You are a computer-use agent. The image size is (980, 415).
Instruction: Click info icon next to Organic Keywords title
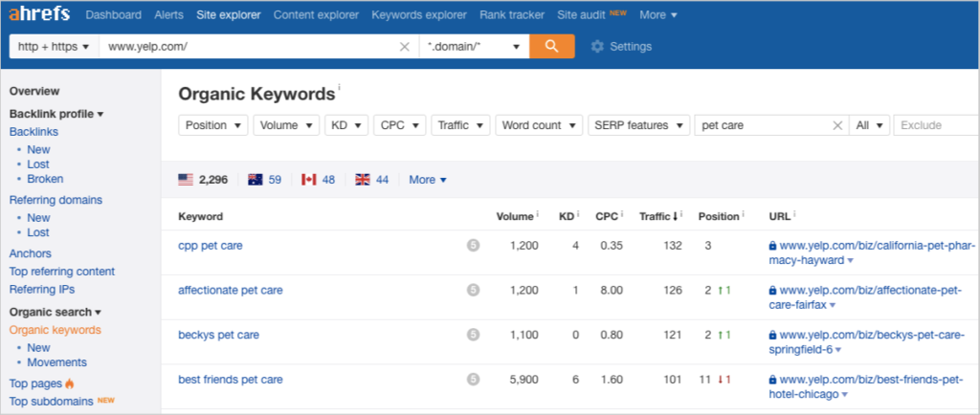pyautogui.click(x=340, y=88)
